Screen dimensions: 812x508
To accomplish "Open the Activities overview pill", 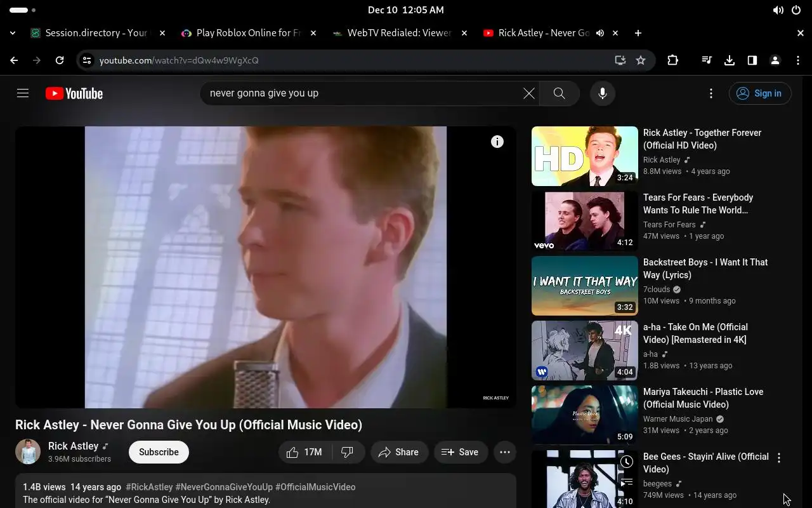I will (23, 10).
